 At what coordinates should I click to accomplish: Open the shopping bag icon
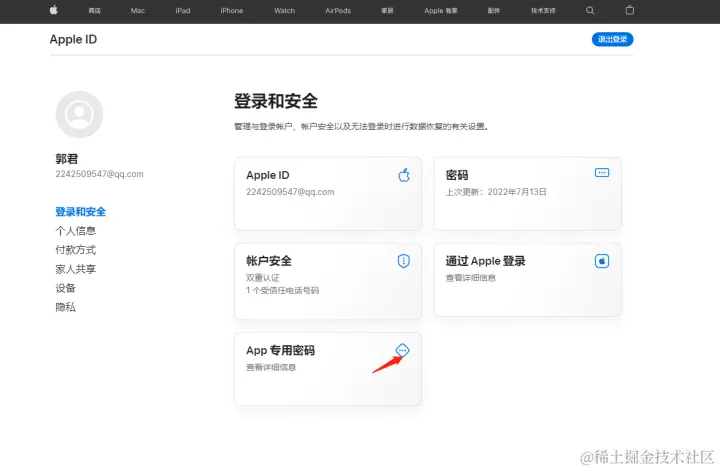pos(630,10)
